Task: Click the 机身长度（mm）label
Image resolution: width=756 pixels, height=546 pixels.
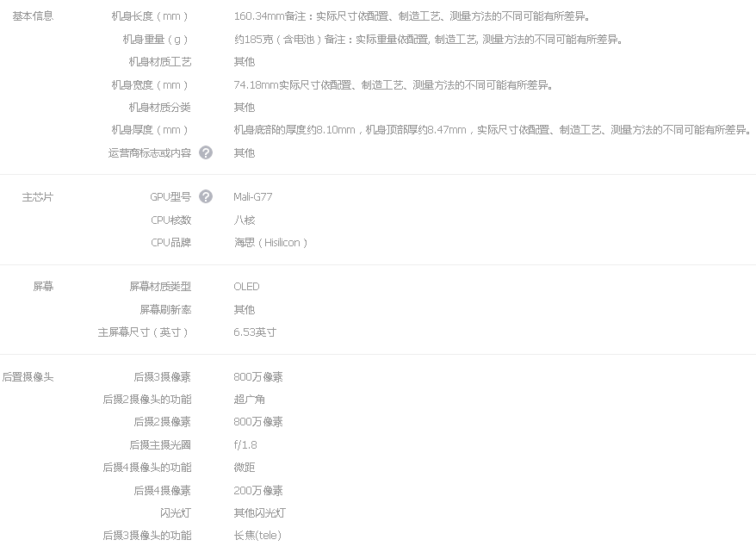Action: click(151, 16)
